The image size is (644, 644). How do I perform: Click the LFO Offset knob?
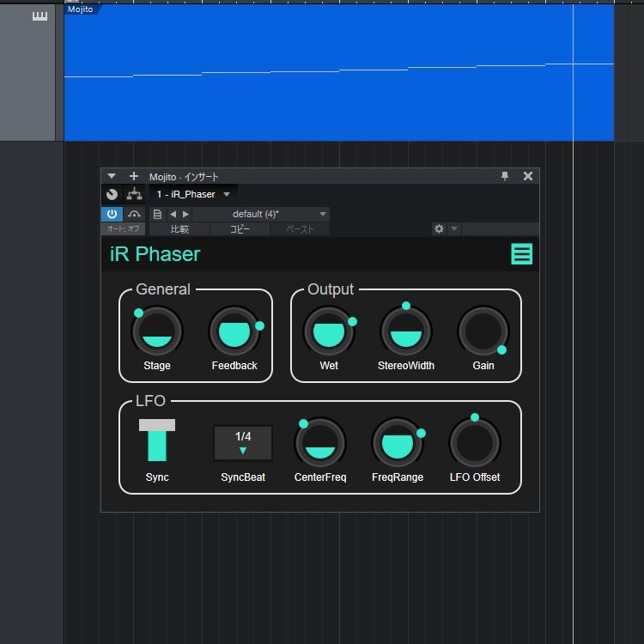click(475, 443)
